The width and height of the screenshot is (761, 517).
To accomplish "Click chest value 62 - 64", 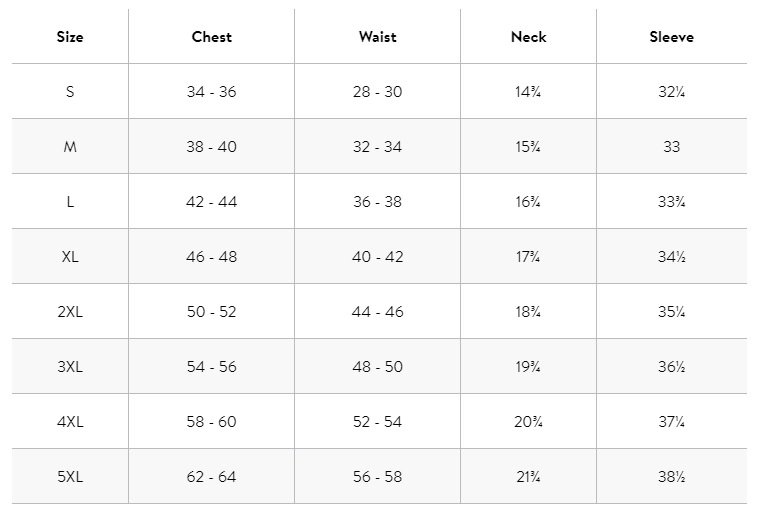I will point(212,477).
